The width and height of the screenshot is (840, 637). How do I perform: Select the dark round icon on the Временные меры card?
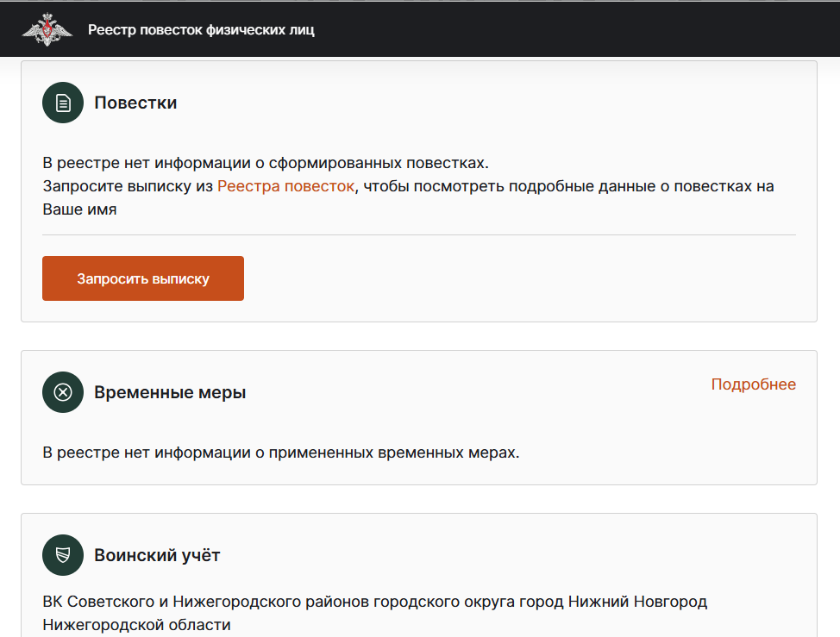(x=62, y=392)
